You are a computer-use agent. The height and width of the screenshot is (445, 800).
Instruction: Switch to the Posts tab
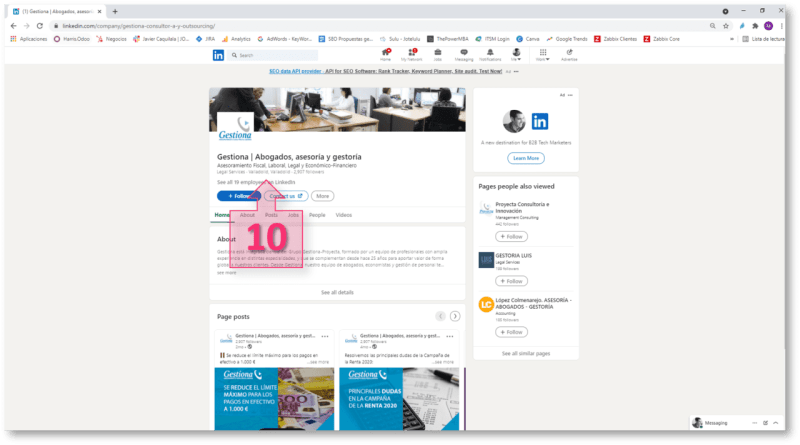coord(271,215)
